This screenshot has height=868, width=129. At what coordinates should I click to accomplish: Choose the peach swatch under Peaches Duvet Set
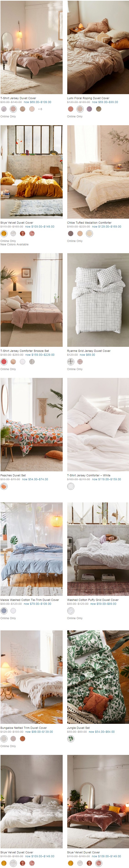click(x=4, y=486)
